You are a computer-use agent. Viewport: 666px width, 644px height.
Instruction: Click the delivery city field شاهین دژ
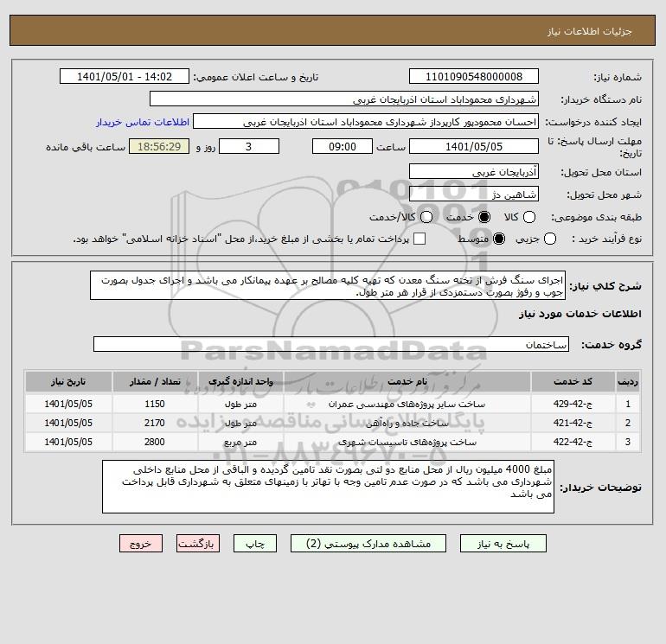click(474, 194)
